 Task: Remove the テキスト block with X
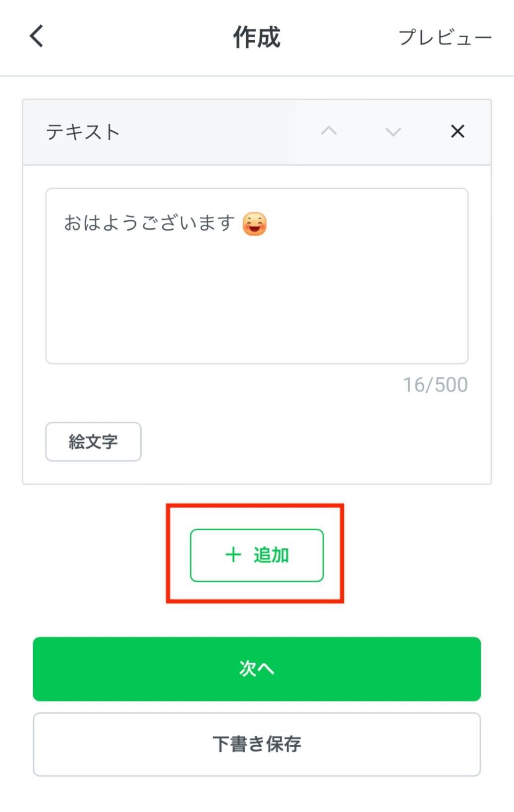point(457,131)
